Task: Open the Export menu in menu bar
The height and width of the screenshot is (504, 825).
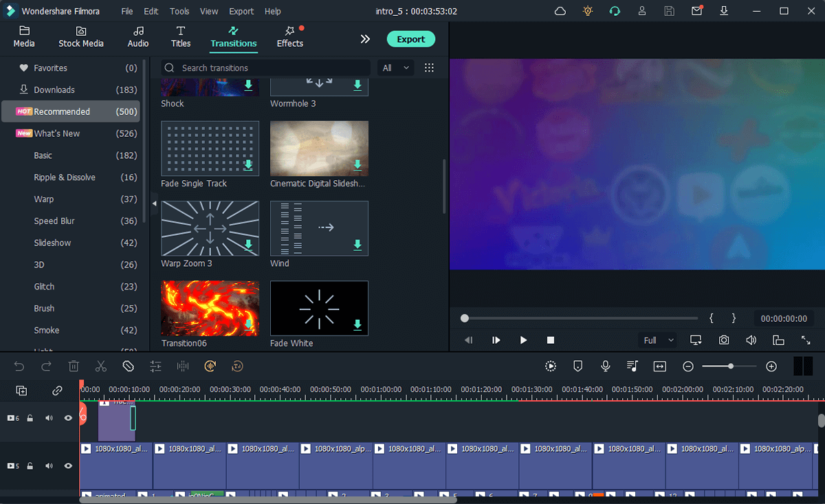Action: [x=241, y=11]
